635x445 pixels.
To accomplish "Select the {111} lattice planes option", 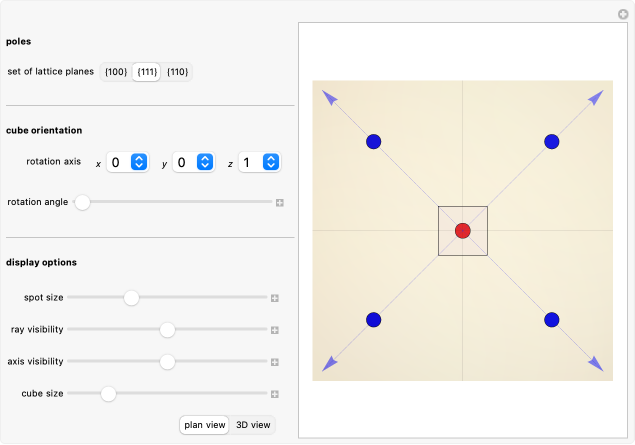I will tap(147, 72).
